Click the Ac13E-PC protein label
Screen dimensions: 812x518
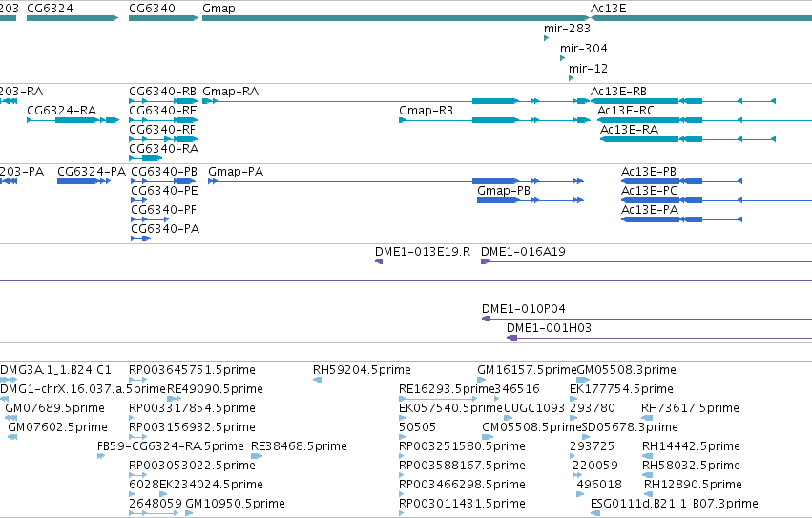coord(650,191)
